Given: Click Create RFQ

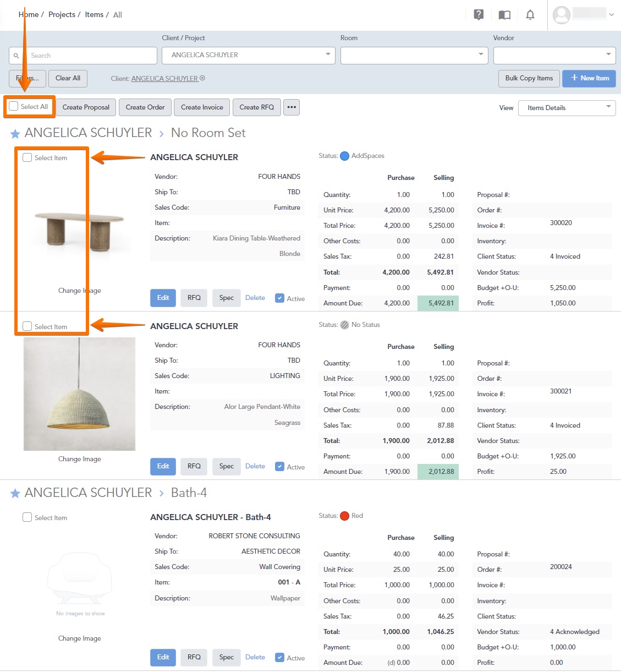Looking at the screenshot, I should 257,107.
